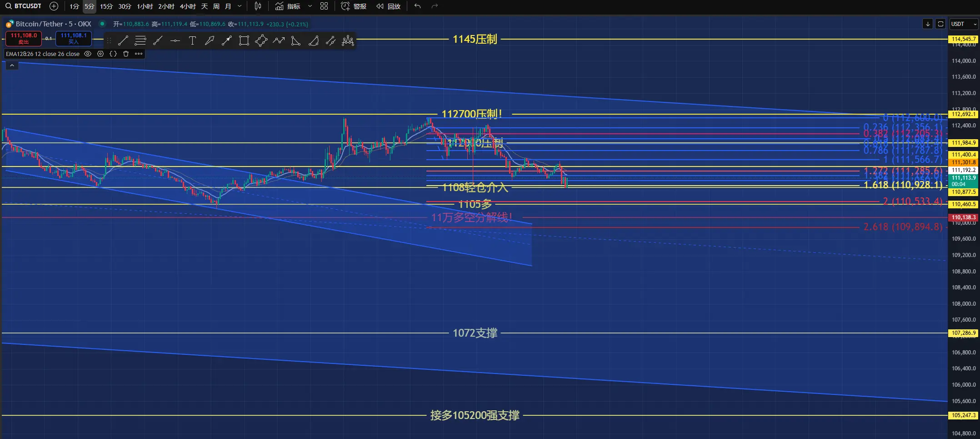Screen dimensions: 980x439
Task: Click the 买入 buy price button
Action: click(x=74, y=39)
